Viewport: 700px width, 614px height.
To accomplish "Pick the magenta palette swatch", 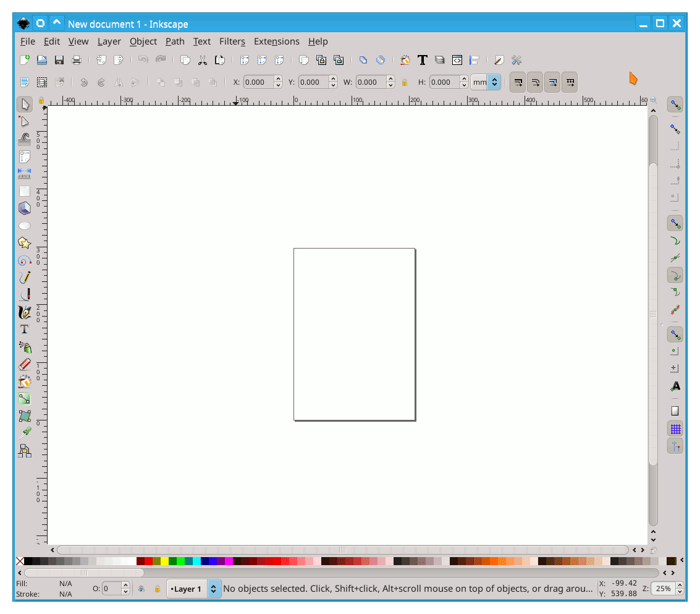I will 229,561.
